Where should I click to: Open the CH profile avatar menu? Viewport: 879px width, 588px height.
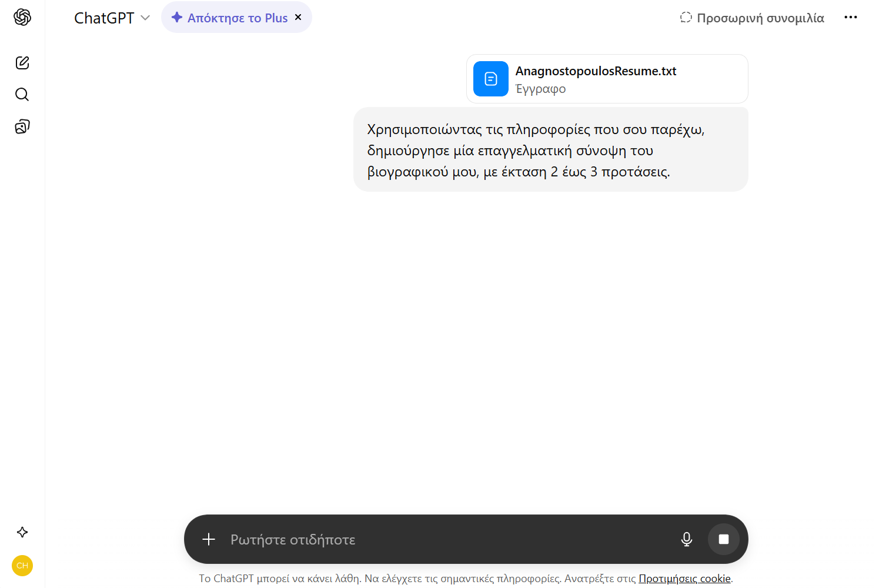coord(22,566)
